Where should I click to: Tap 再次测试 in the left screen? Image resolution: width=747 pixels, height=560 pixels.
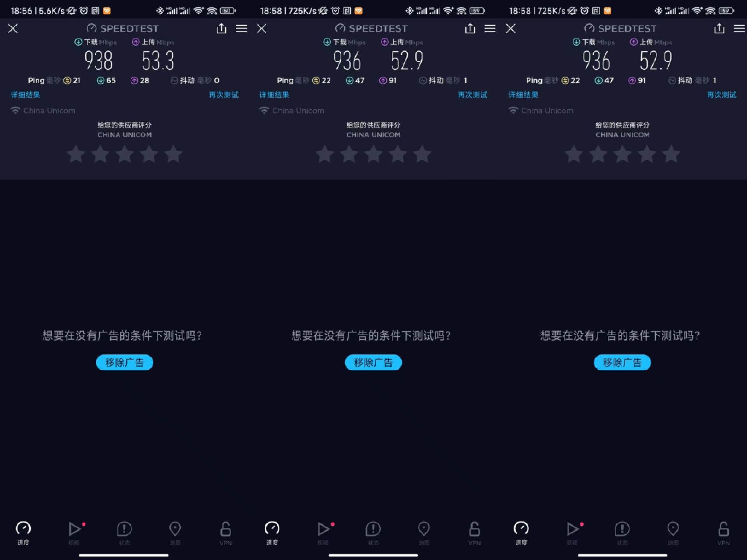(x=224, y=94)
